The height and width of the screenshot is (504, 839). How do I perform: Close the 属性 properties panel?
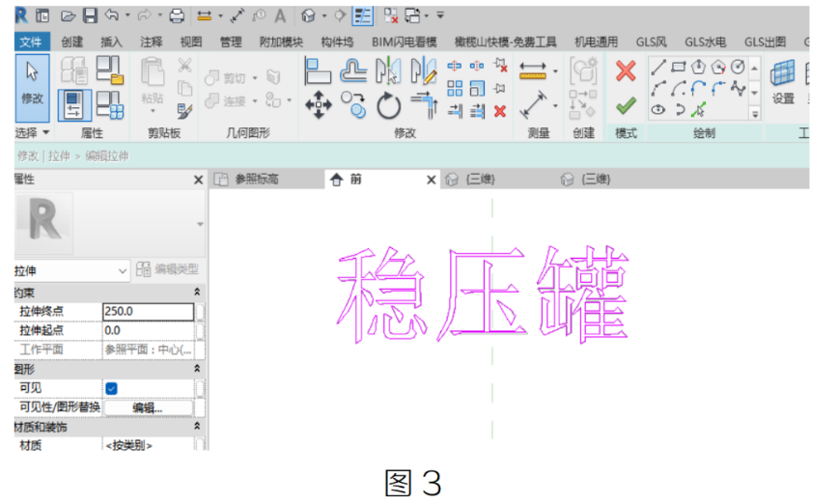(198, 180)
